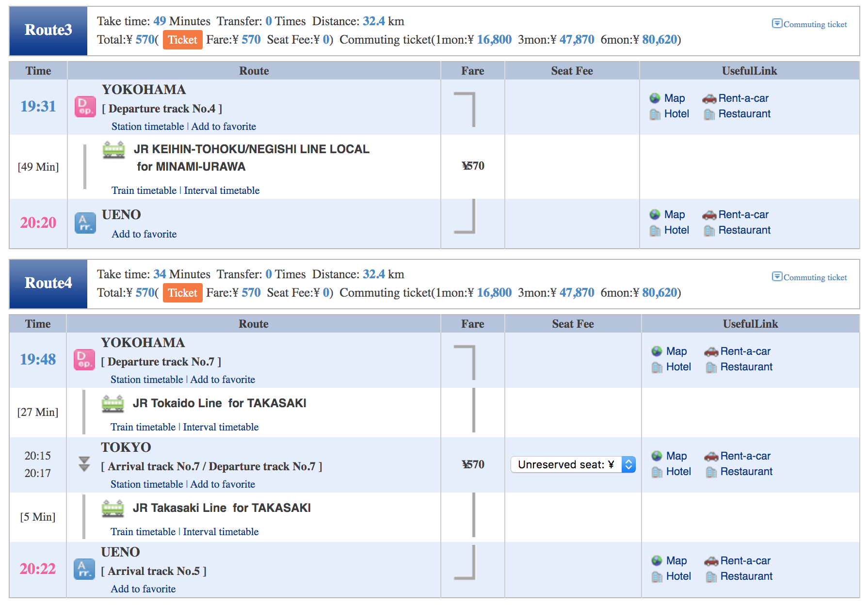
Task: Expand Commuting ticket for Route4
Action: click(809, 277)
